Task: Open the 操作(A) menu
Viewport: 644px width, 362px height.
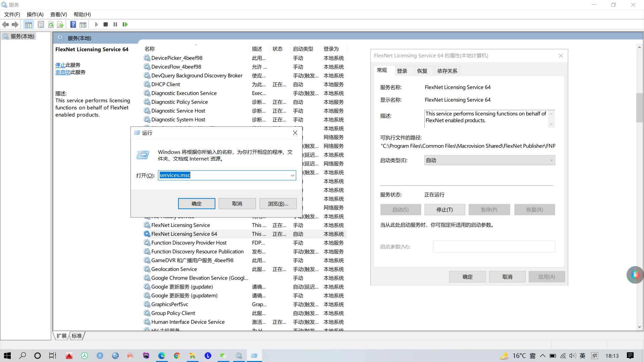Action: pos(35,14)
